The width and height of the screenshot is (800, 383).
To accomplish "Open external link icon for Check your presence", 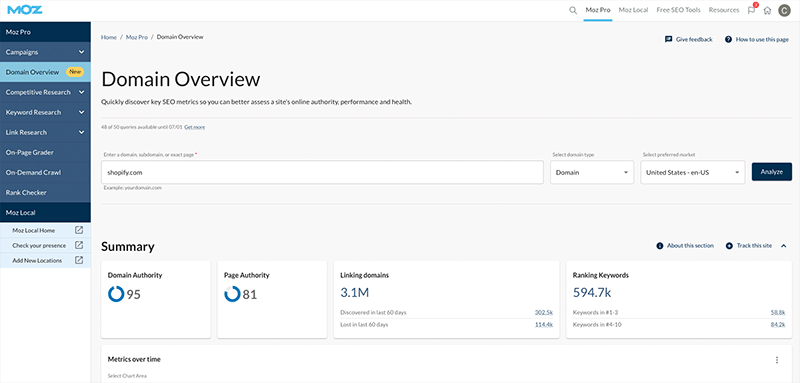I will point(79,245).
